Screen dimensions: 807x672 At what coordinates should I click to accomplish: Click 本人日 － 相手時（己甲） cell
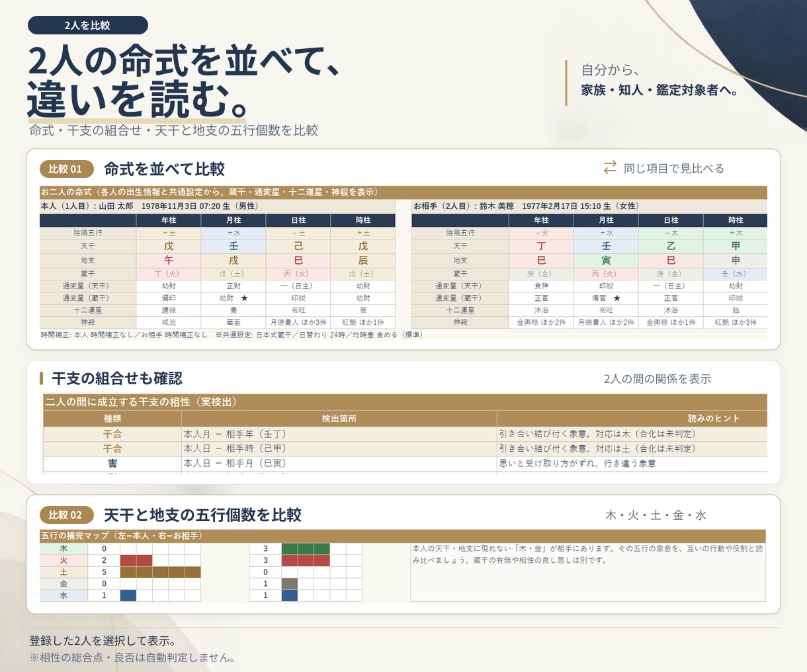(x=339, y=449)
